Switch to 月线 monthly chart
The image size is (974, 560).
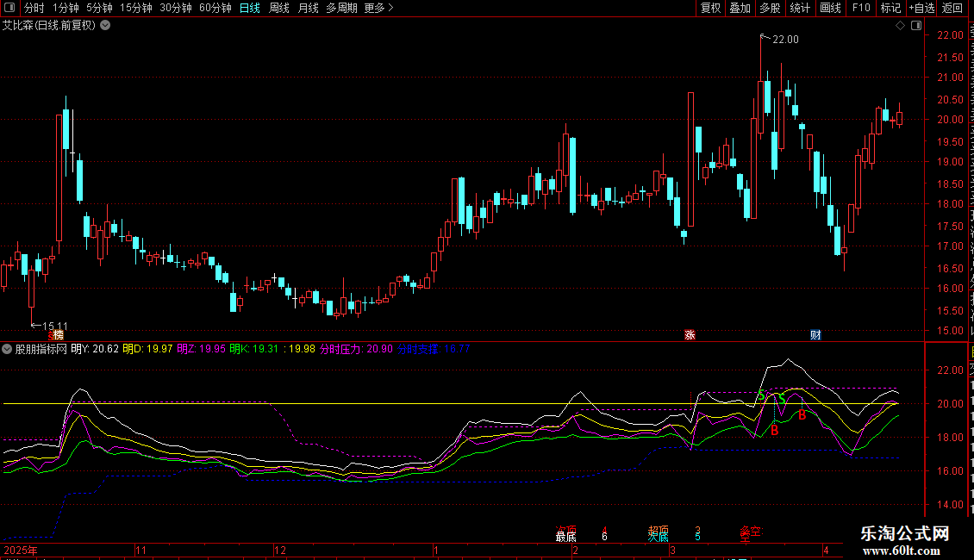[x=308, y=8]
